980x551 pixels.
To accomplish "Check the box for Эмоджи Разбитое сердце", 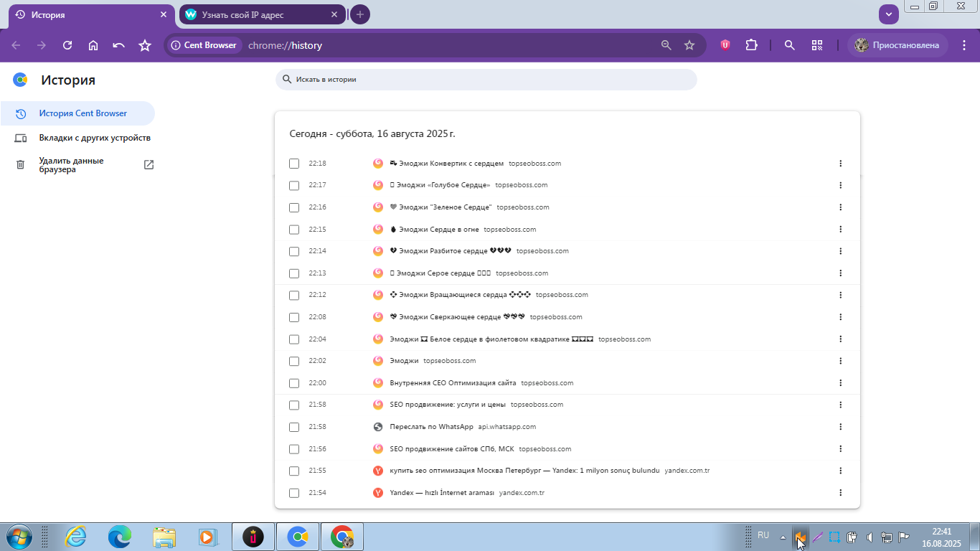I will click(294, 251).
